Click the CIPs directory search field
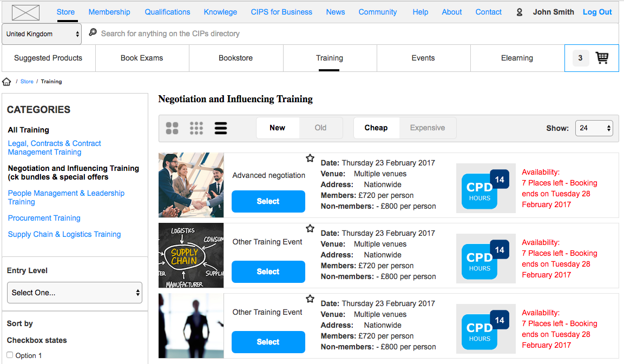 [350, 34]
